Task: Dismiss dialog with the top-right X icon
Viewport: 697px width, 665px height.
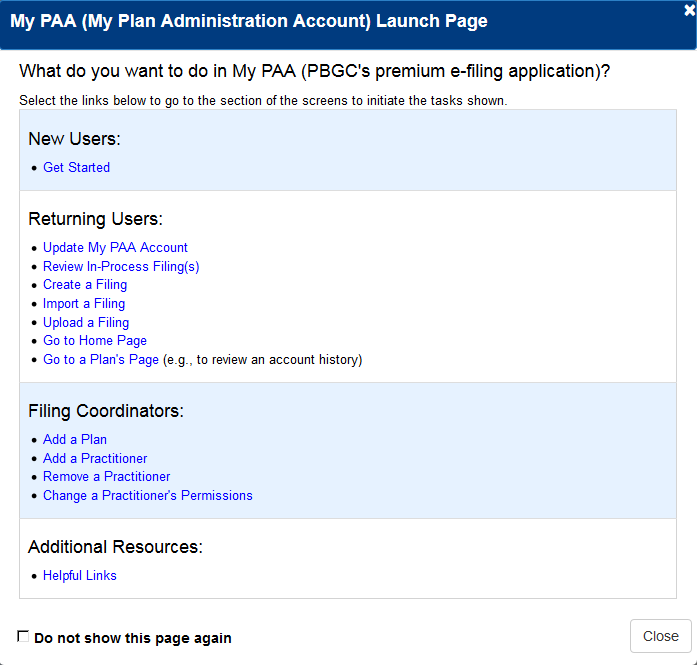Action: tap(689, 8)
